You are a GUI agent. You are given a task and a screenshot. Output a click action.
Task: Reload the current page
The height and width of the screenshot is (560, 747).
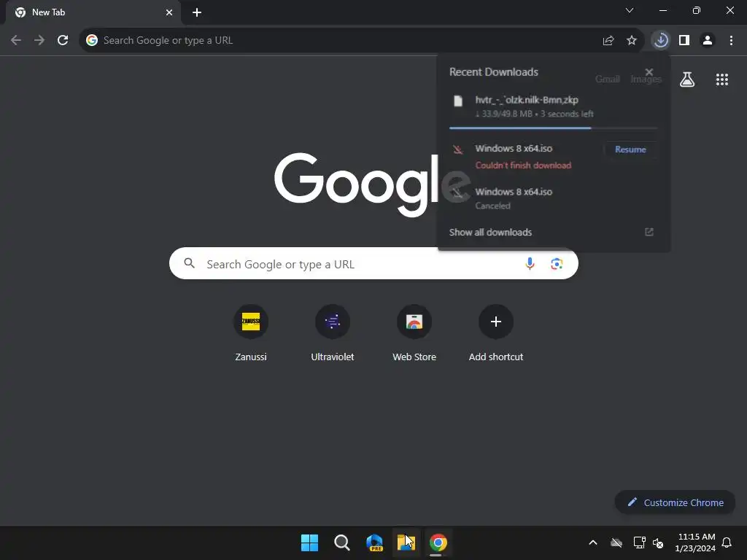pyautogui.click(x=63, y=41)
